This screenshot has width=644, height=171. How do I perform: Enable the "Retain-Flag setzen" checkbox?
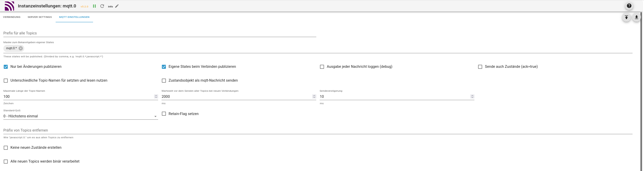pos(164,114)
